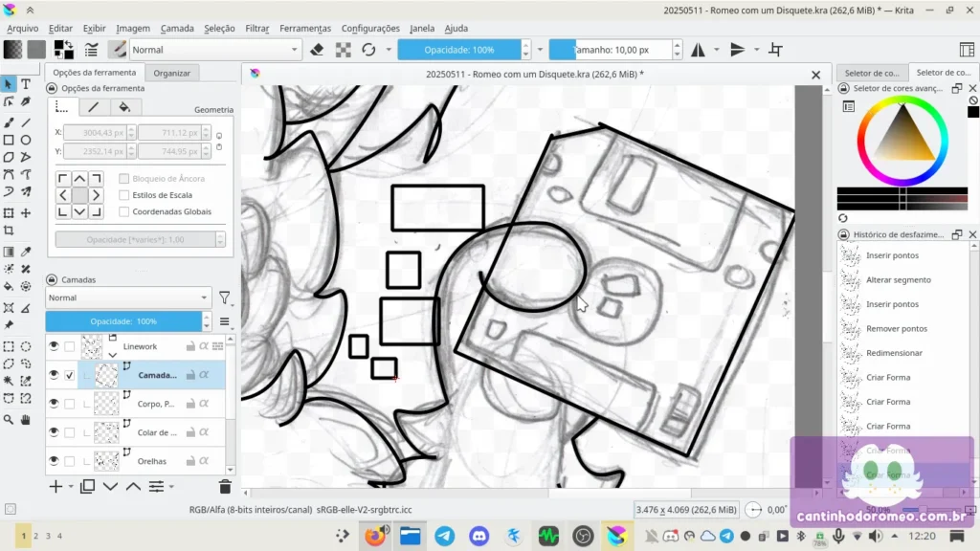Open layer properties dropdown arrow

point(170,487)
